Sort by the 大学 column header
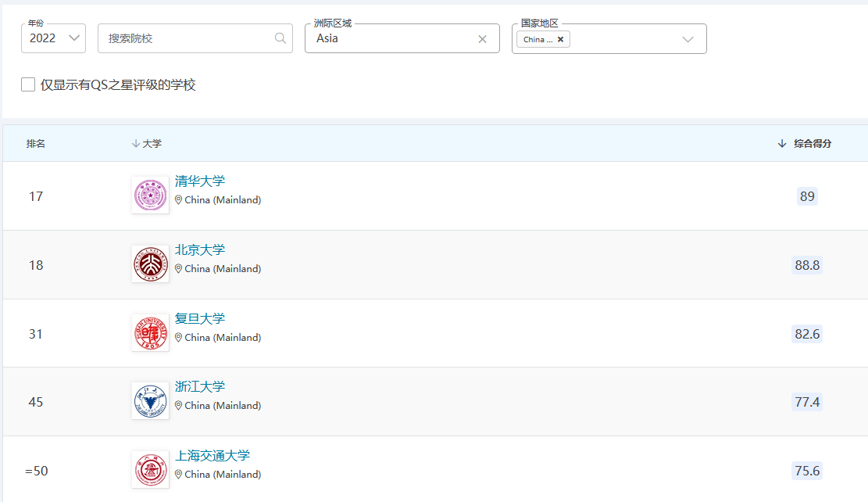The width and height of the screenshot is (868, 502). [x=147, y=144]
